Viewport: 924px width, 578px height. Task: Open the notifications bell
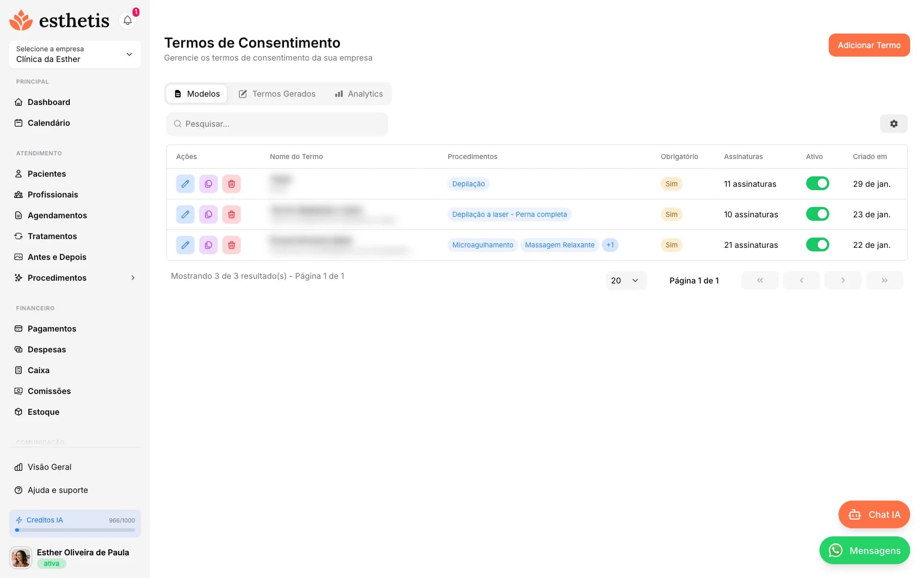[128, 20]
